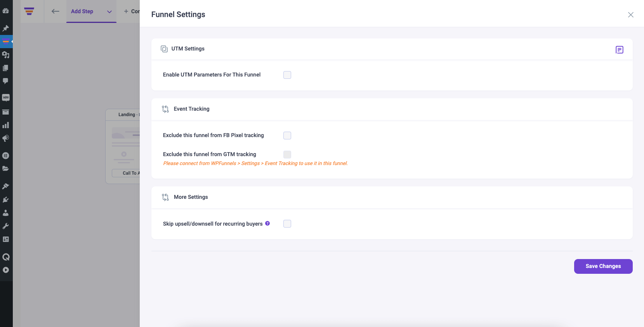This screenshot has width=644, height=327.
Task: Click the Funnel Settings title
Action: click(x=178, y=14)
